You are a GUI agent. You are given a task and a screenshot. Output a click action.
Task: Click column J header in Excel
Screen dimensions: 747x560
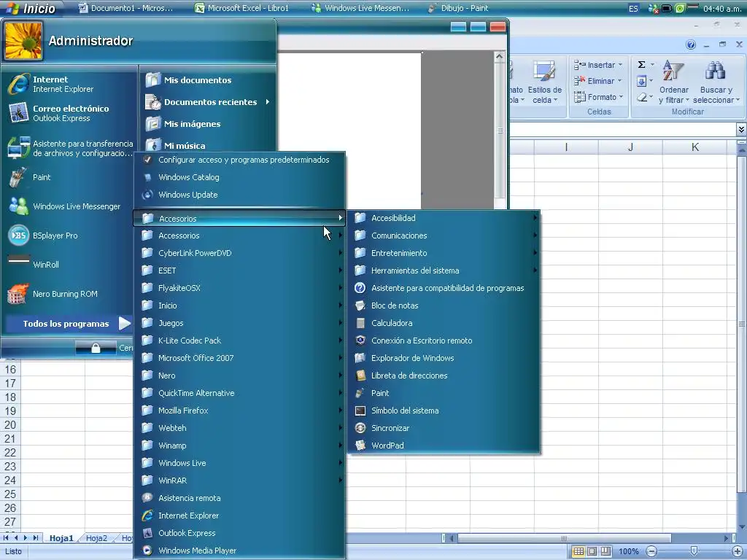click(630, 147)
